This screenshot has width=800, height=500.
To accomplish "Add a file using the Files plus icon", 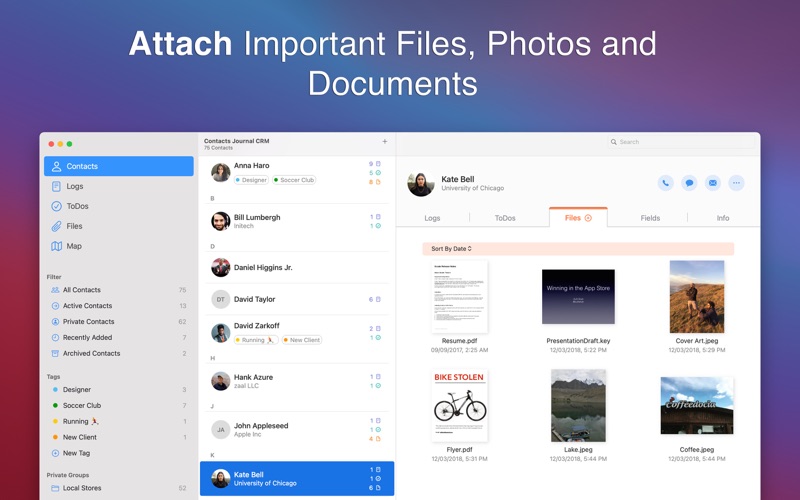I will click(x=588, y=218).
